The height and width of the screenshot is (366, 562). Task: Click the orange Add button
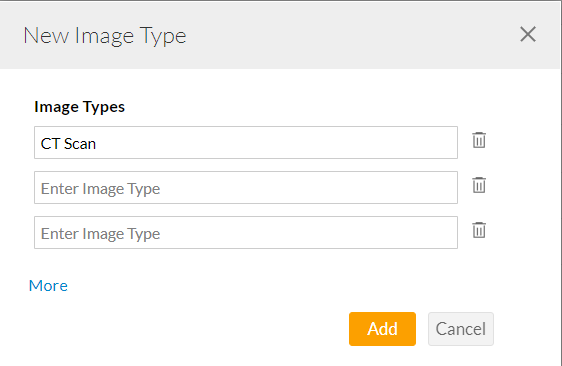click(x=382, y=329)
